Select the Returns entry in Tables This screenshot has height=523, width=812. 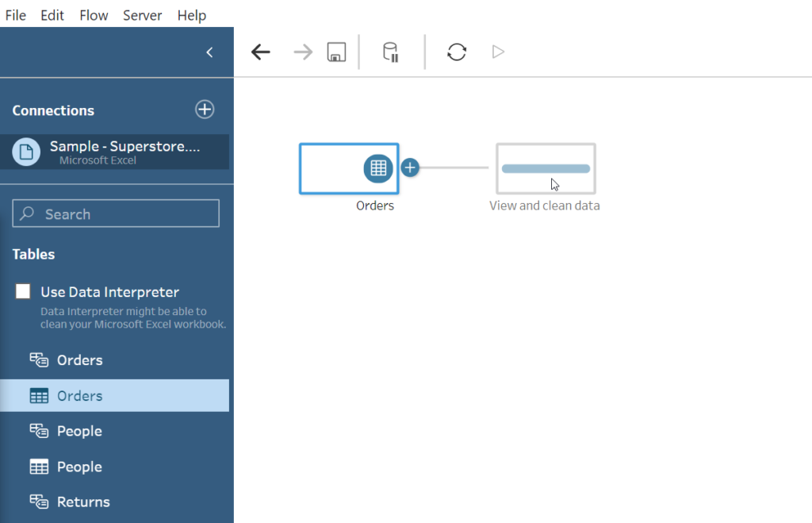[x=114, y=502]
